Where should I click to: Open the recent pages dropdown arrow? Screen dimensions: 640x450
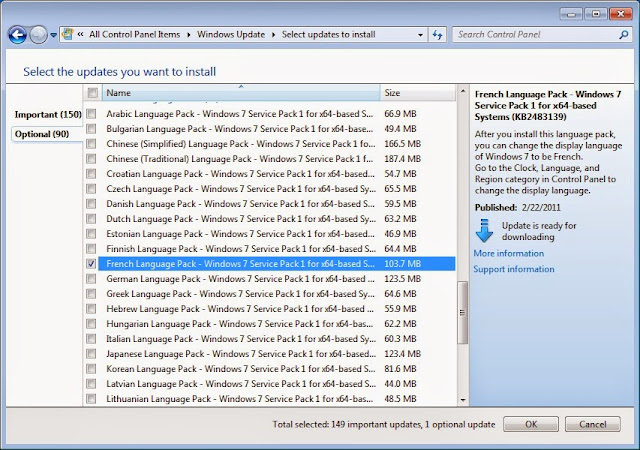(53, 35)
